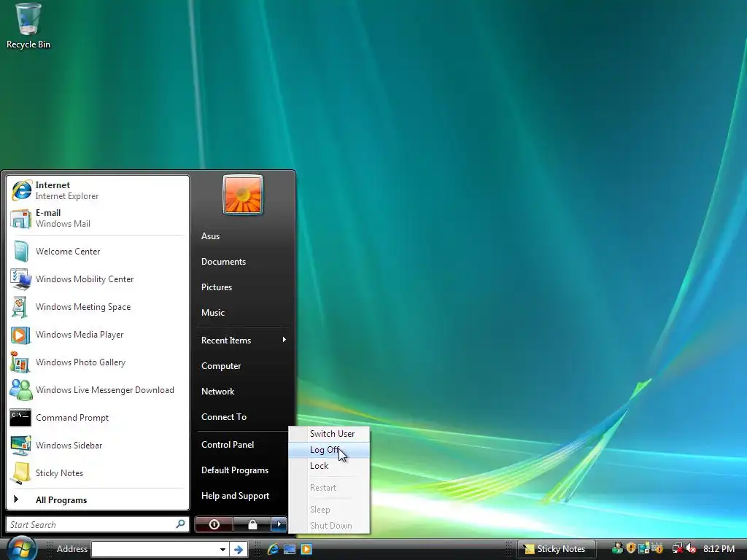
Task: Open Control Panel
Action: click(x=243, y=444)
